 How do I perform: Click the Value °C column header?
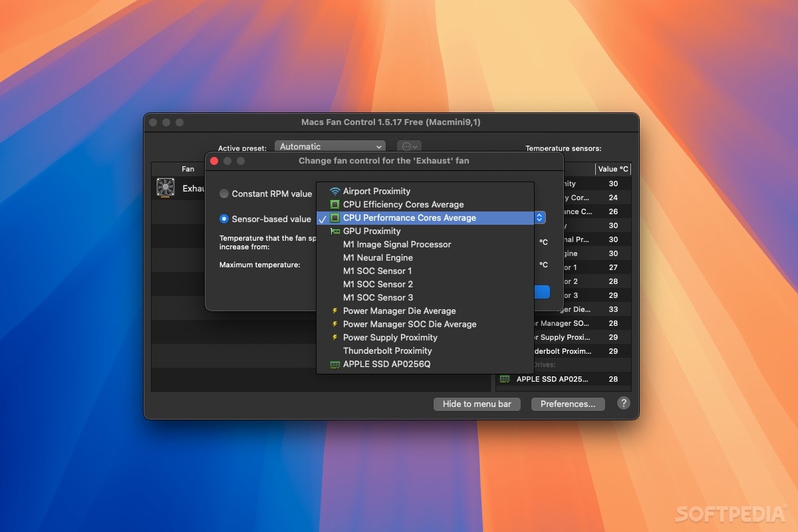(x=613, y=169)
